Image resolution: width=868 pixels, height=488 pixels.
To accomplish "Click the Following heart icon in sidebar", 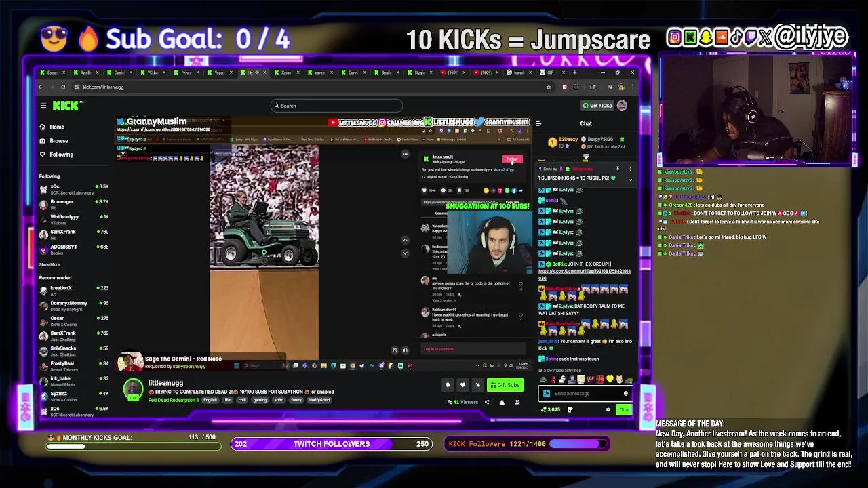I will 43,154.
